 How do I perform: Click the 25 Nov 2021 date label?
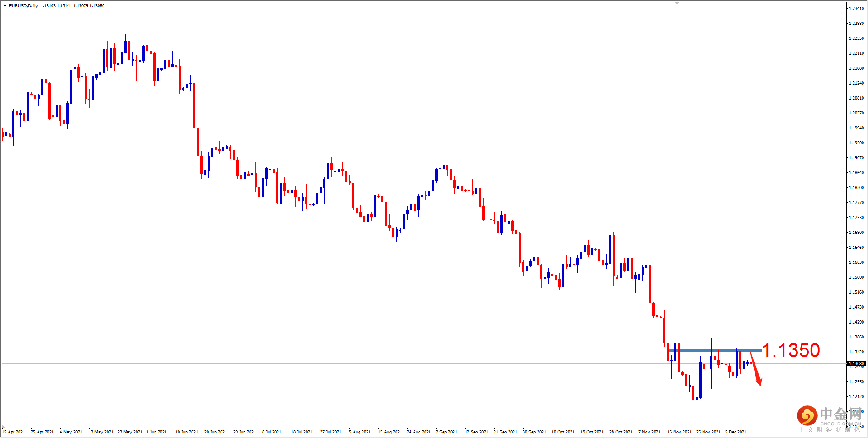coord(708,432)
